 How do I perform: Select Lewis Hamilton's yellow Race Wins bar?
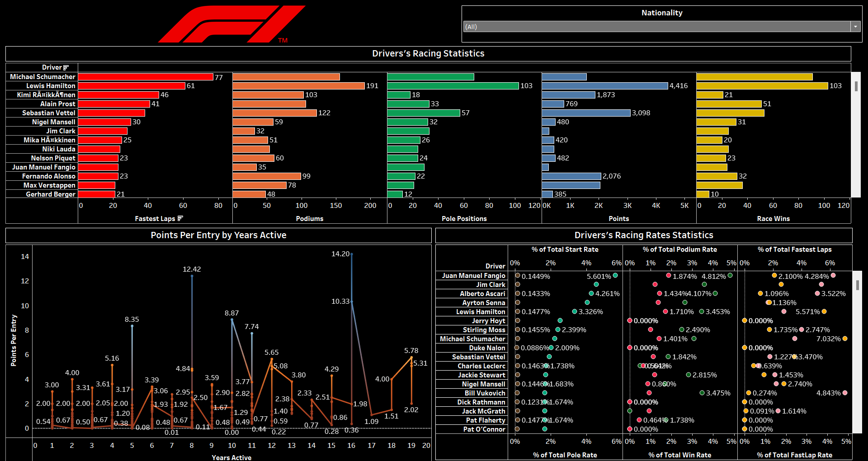click(762, 86)
